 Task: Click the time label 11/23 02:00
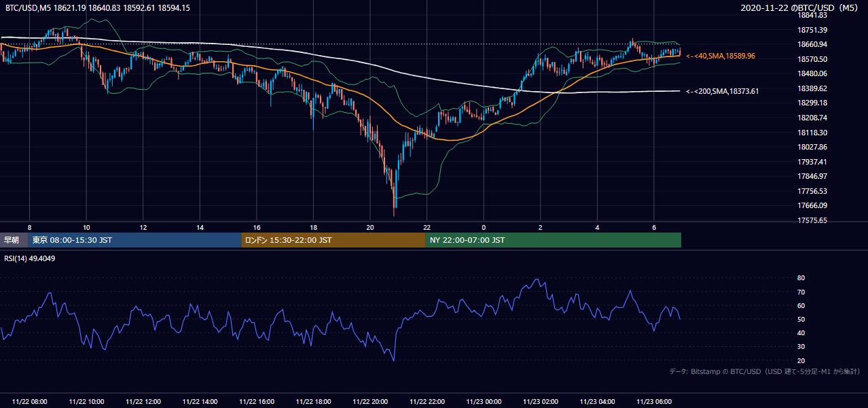[540, 402]
